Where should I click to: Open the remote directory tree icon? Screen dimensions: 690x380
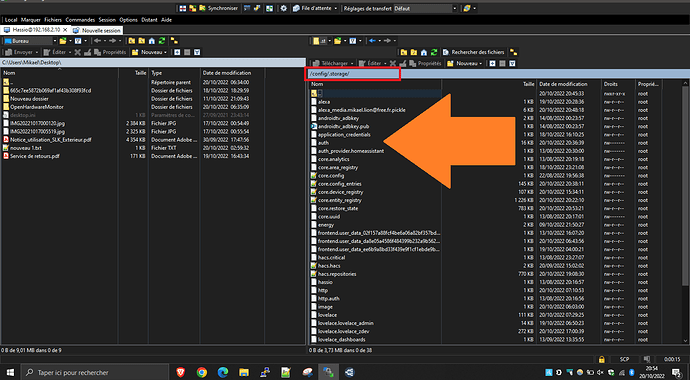pyautogui.click(x=513, y=52)
